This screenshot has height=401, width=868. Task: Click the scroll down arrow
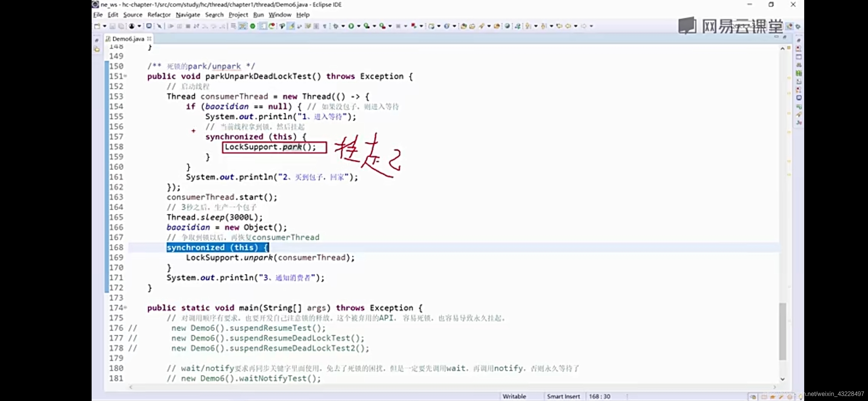click(782, 379)
